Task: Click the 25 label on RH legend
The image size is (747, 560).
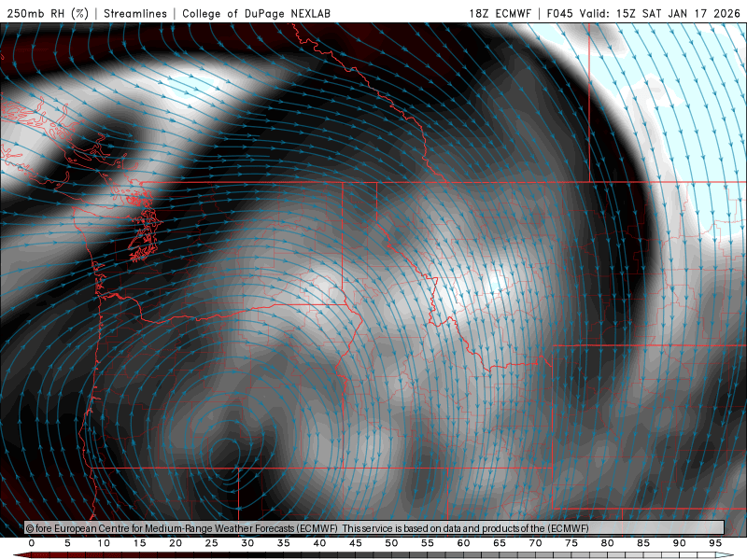Action: [212, 543]
